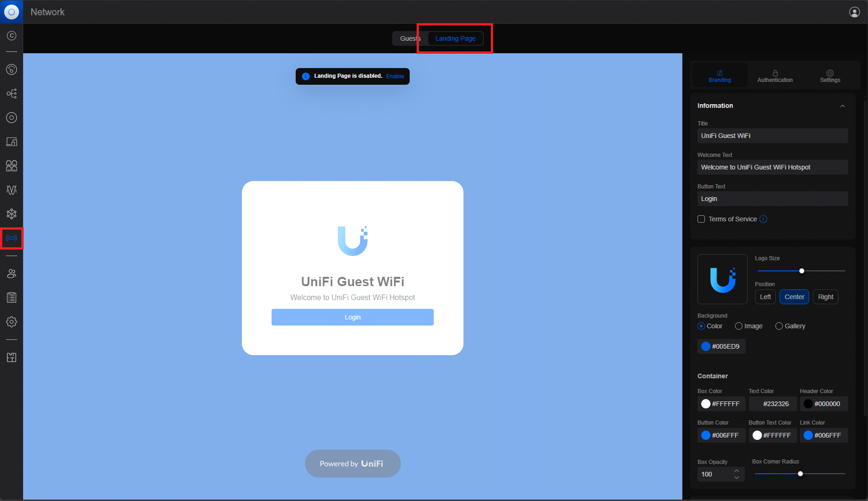This screenshot has height=501, width=868.
Task: Switch to the Landing Page tab
Action: [455, 38]
